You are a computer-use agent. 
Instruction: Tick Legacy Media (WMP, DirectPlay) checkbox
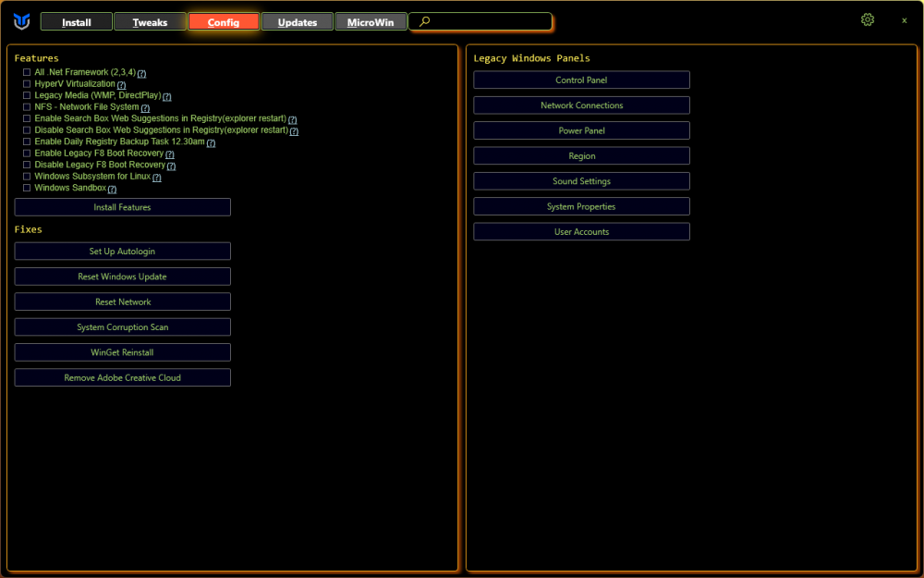[x=27, y=95]
